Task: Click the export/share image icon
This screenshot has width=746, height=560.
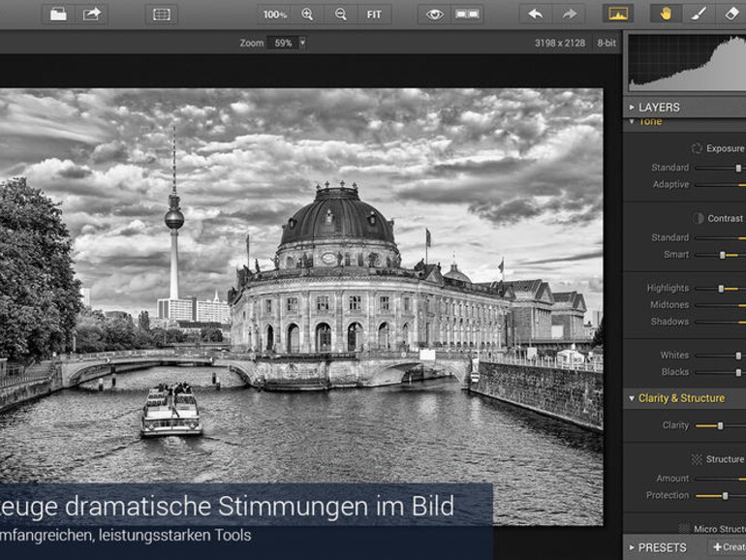Action: (92, 14)
